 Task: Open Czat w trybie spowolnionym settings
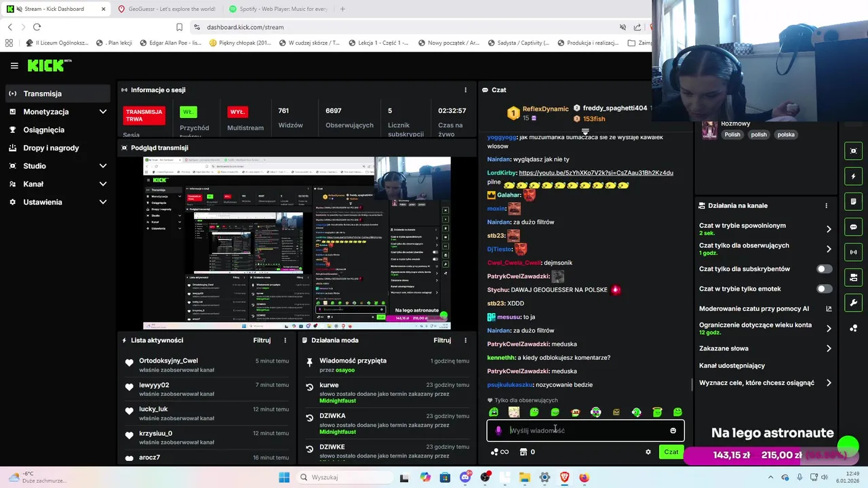pos(766,229)
